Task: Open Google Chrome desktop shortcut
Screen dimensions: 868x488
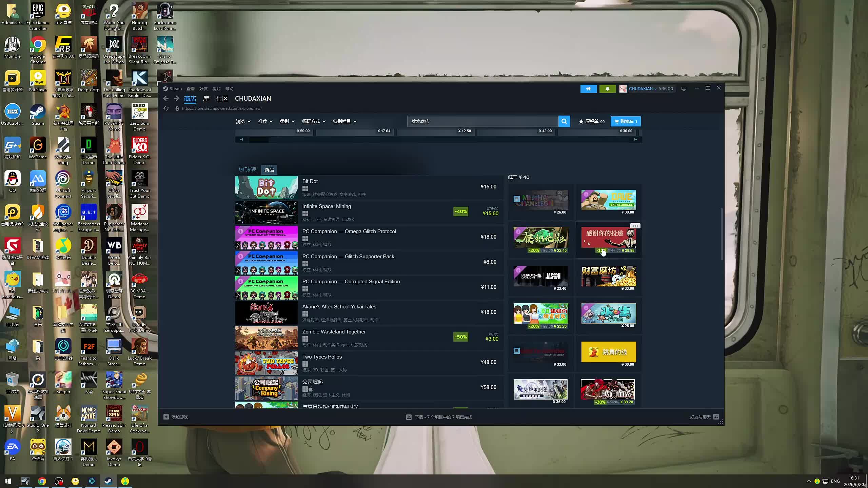Action: 38,50
